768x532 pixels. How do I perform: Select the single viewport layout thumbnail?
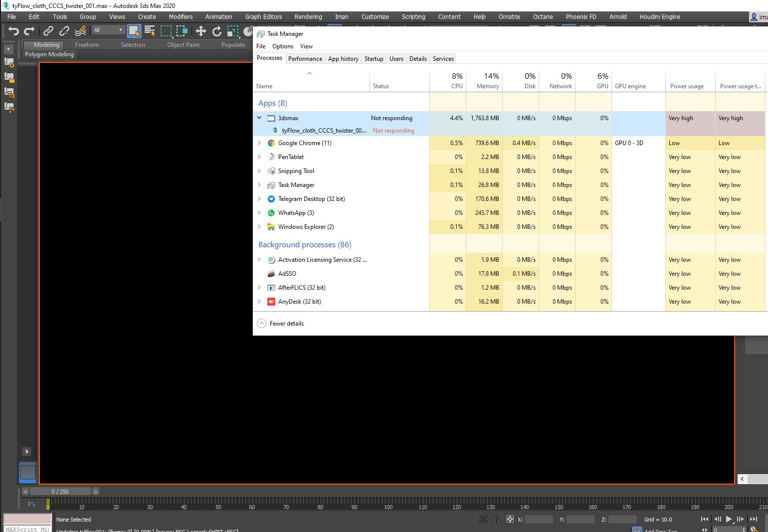[x=28, y=472]
